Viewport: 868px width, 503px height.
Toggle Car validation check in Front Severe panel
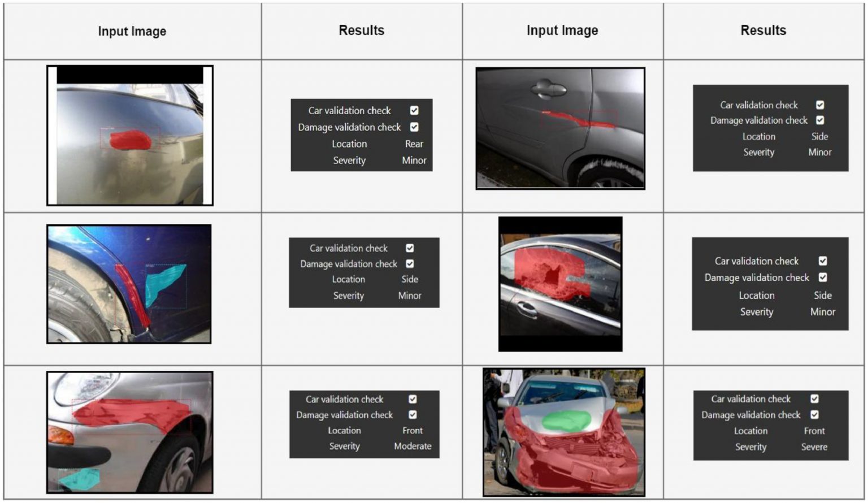[x=814, y=399]
